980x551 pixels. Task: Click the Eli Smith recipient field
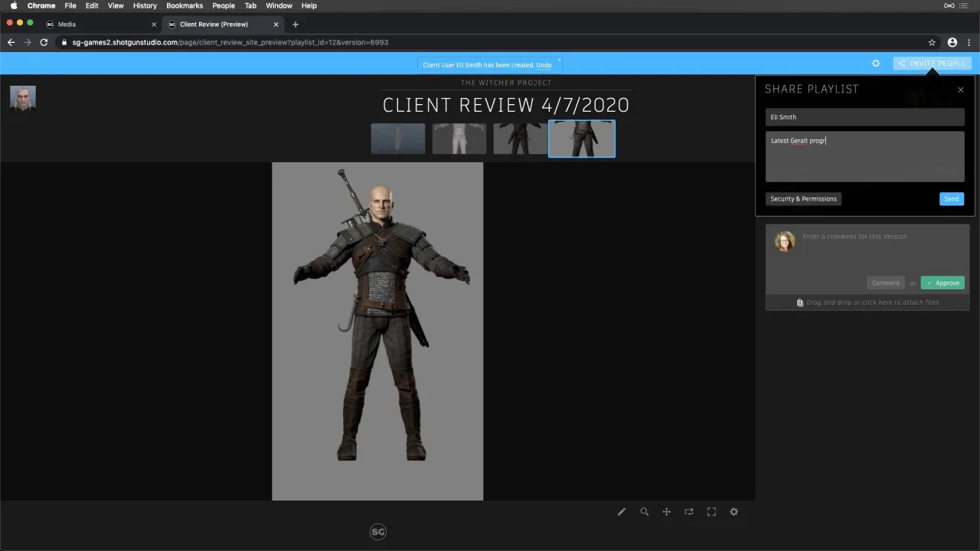(865, 117)
